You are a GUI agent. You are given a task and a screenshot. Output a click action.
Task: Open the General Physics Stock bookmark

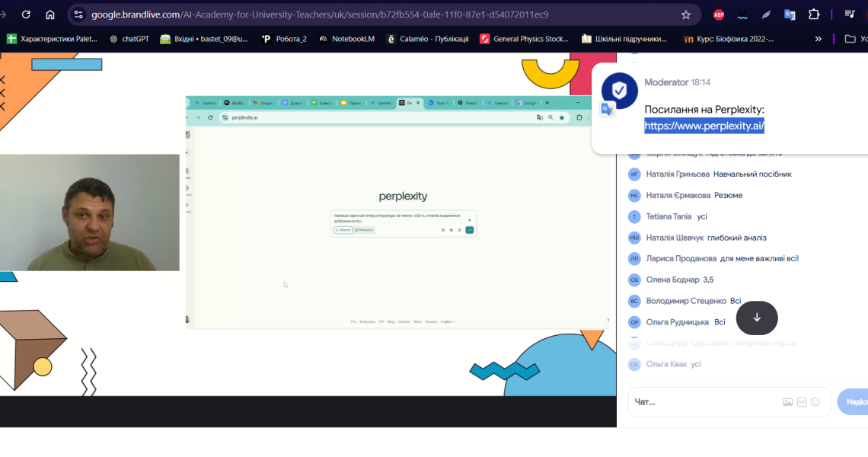[x=524, y=39]
